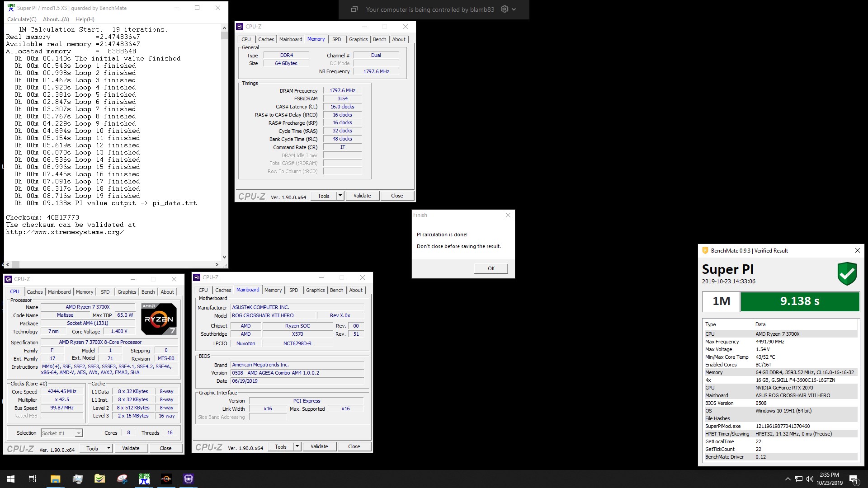The width and height of the screenshot is (868, 488).
Task: Click the BIOS Version 0508 row
Action: (781, 403)
